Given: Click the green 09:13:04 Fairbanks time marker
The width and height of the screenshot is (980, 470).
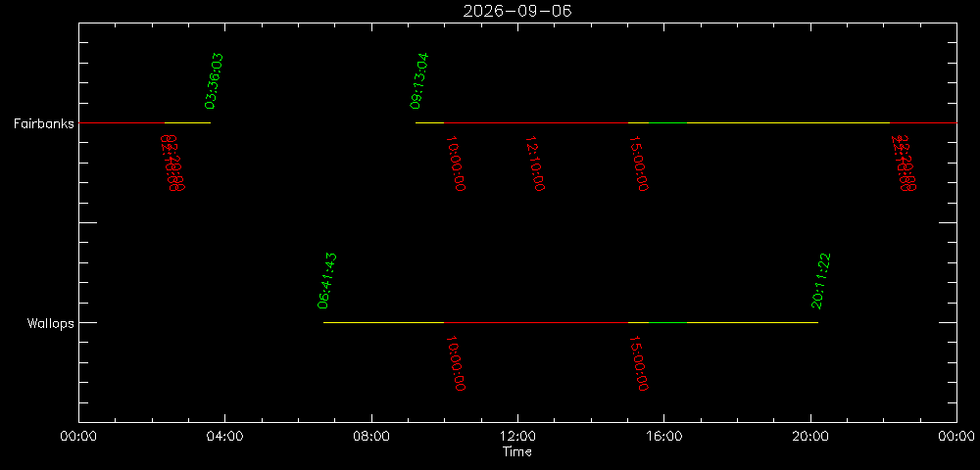Looking at the screenshot, I should point(419,81).
